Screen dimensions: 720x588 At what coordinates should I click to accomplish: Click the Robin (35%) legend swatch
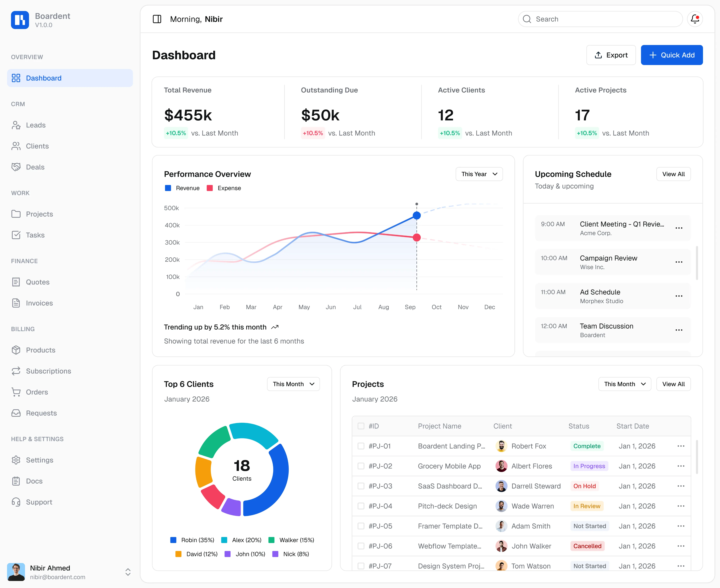(173, 540)
